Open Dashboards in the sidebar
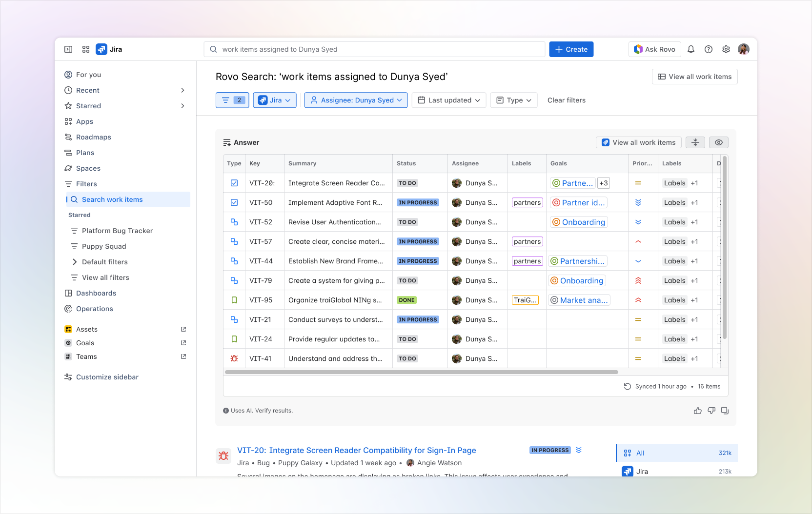 click(x=127, y=293)
